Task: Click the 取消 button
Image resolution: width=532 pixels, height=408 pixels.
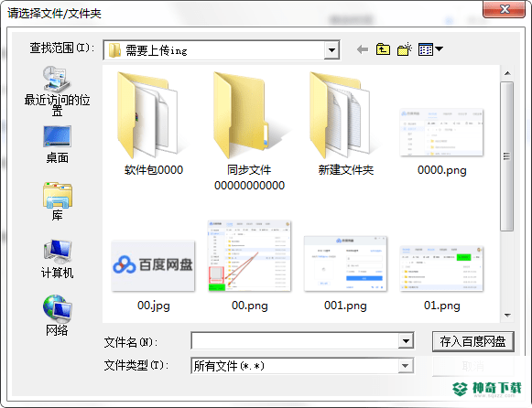Action: (x=473, y=366)
